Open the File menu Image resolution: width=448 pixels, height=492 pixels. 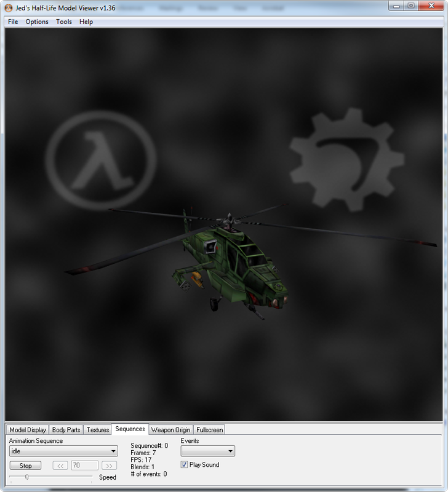[x=13, y=22]
